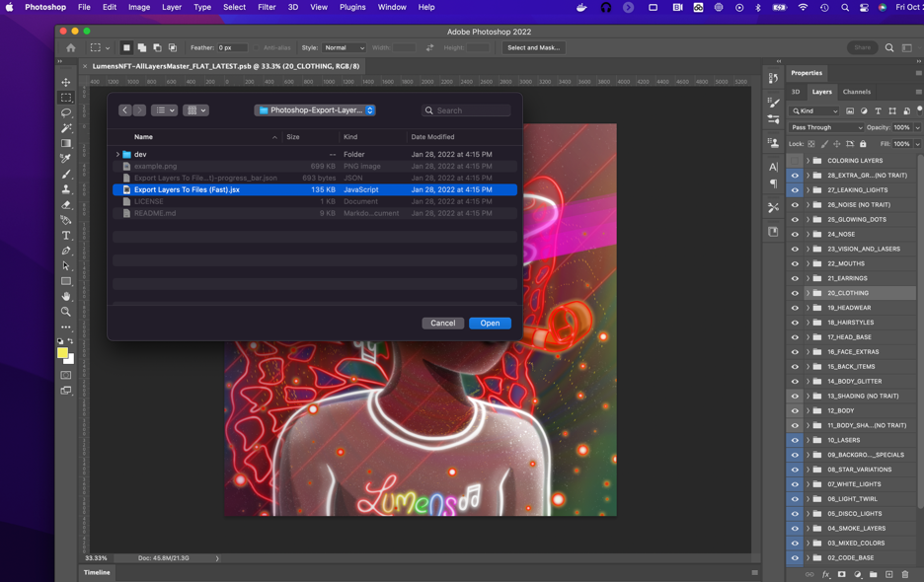Image resolution: width=924 pixels, height=582 pixels.
Task: Expand the dev folder in file dialog
Action: [x=117, y=155]
